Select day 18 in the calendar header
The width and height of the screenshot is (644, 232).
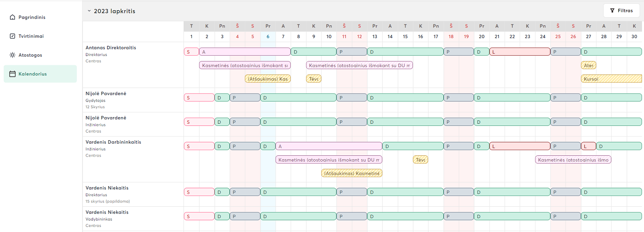point(451,37)
